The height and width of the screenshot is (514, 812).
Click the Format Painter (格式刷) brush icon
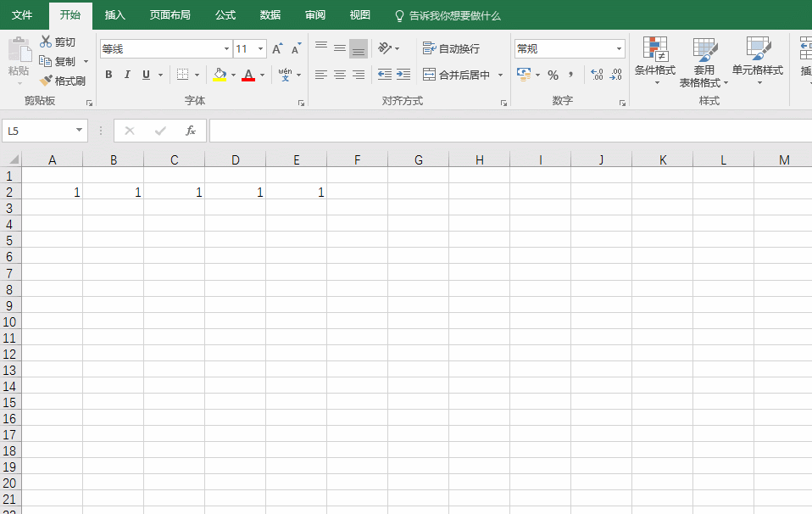click(47, 81)
